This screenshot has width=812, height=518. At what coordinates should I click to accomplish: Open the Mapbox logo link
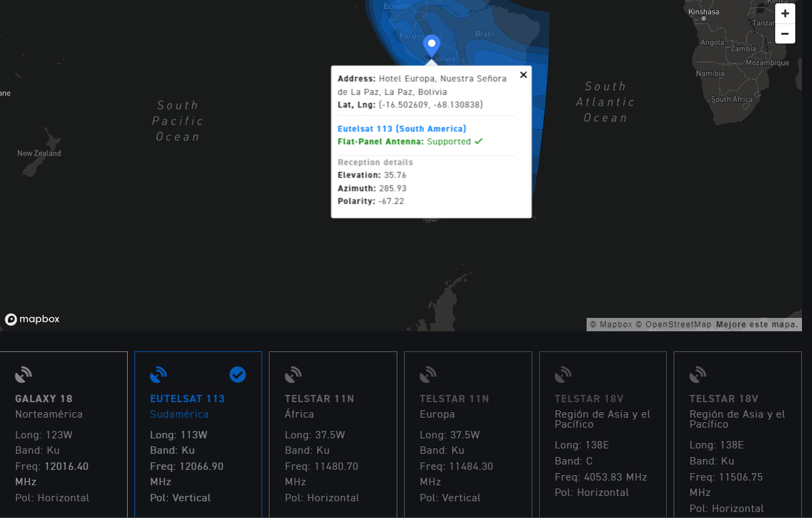pos(32,319)
